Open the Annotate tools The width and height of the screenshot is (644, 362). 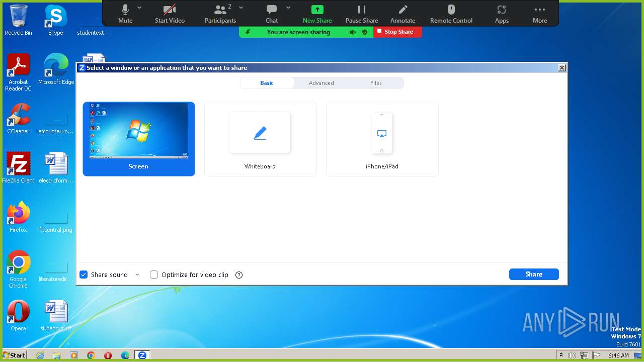[x=403, y=14]
